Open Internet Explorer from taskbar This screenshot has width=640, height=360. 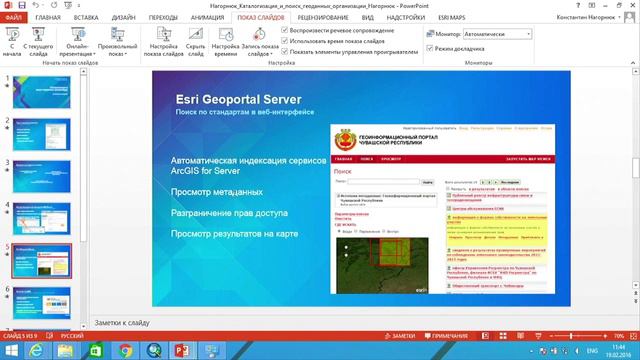pos(37,351)
